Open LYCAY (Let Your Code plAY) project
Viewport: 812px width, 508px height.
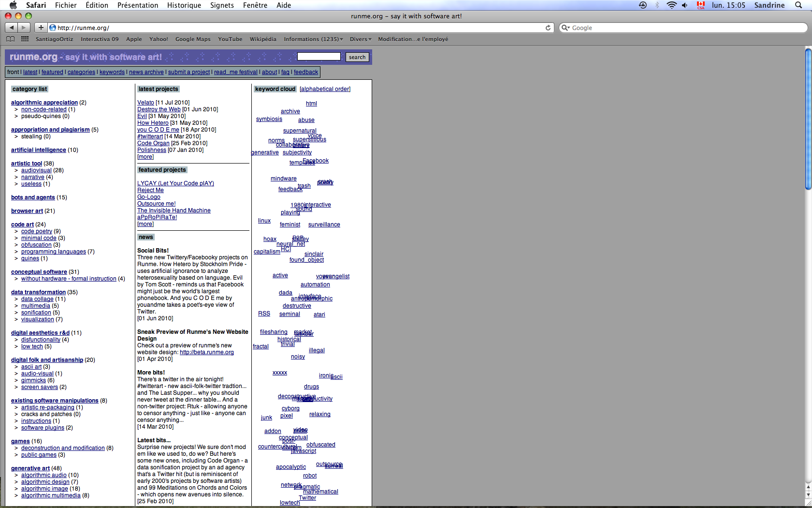coord(175,183)
